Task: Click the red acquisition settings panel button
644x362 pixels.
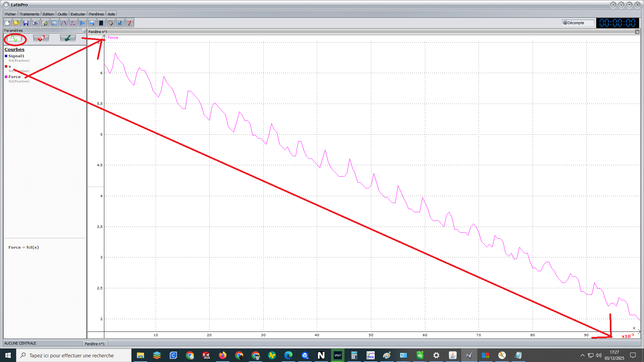Action: tap(41, 39)
